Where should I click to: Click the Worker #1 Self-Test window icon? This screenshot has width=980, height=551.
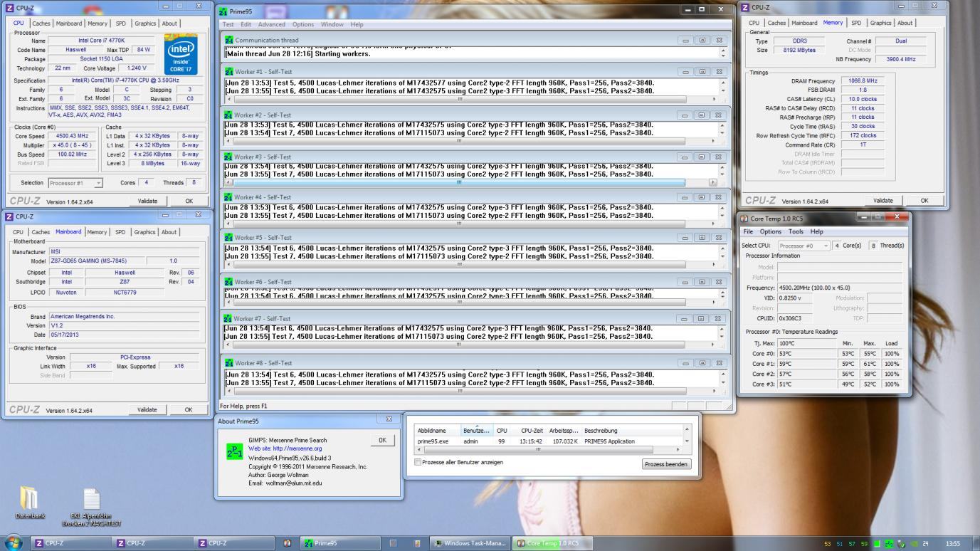[x=228, y=72]
